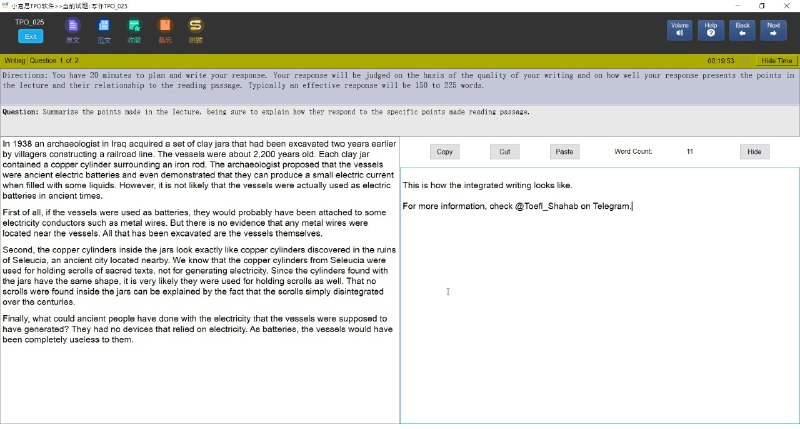Exit the TPO_025 test
This screenshot has height=429, width=800.
point(31,37)
